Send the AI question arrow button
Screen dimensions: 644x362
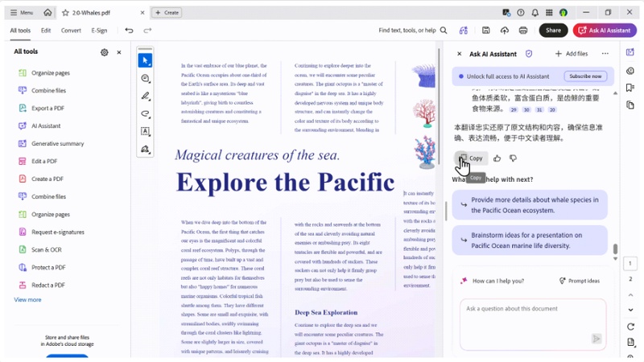(x=596, y=339)
